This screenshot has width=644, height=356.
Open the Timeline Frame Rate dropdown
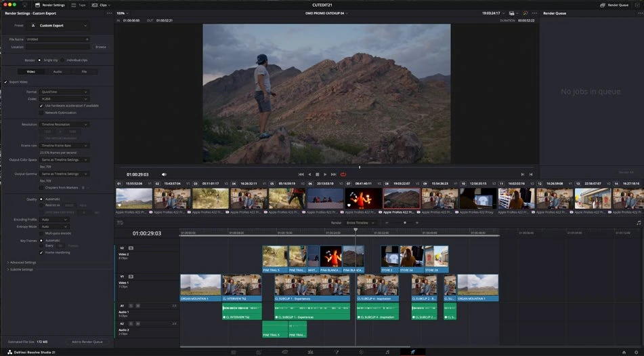click(64, 146)
